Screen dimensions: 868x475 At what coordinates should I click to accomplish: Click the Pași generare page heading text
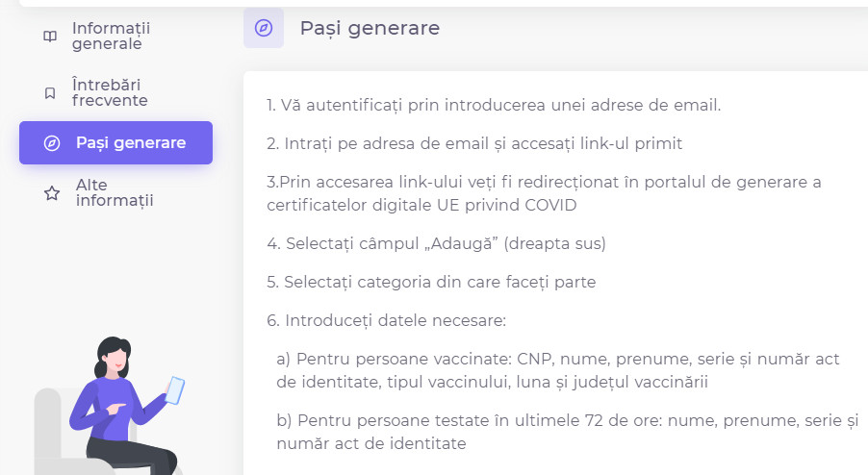click(x=370, y=28)
